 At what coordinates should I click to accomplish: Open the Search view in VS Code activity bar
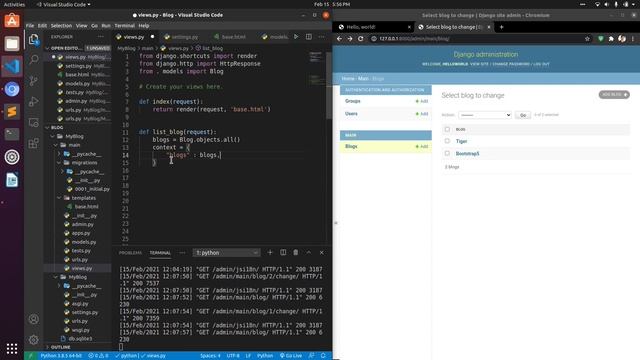tap(34, 60)
